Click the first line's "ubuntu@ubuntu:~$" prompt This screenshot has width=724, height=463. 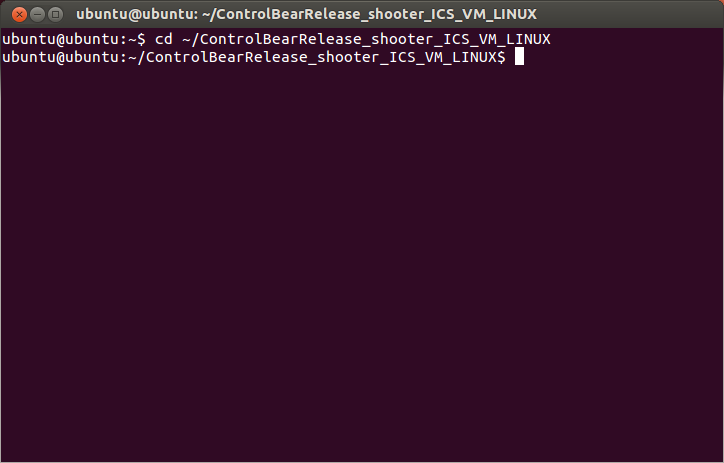tap(74, 39)
